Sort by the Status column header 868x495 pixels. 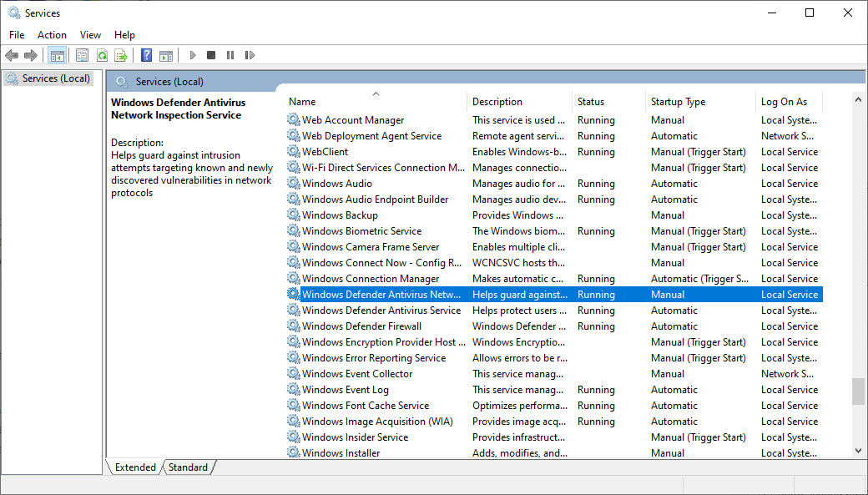609,102
